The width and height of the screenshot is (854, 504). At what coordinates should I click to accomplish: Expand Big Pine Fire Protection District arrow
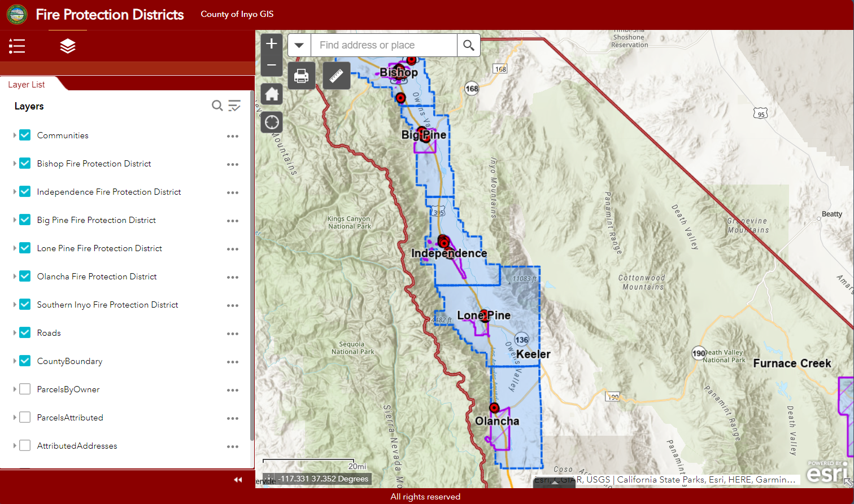[15, 220]
